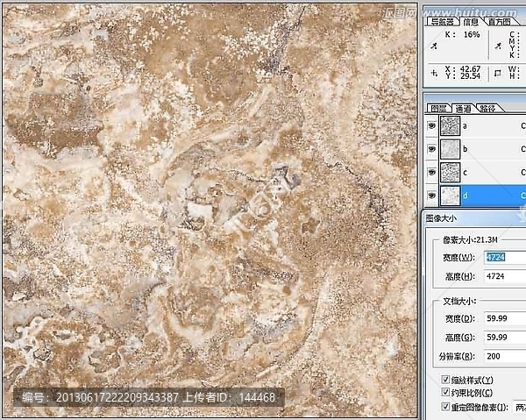The image size is (526, 420).
Task: Click the first eyedropper icon beside K value
Action: (x=434, y=46)
